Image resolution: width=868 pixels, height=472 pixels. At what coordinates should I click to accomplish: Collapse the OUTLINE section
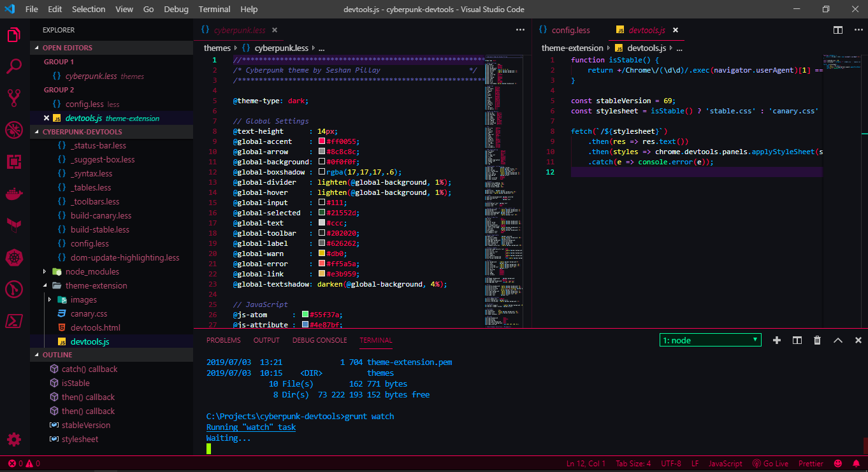point(112,355)
